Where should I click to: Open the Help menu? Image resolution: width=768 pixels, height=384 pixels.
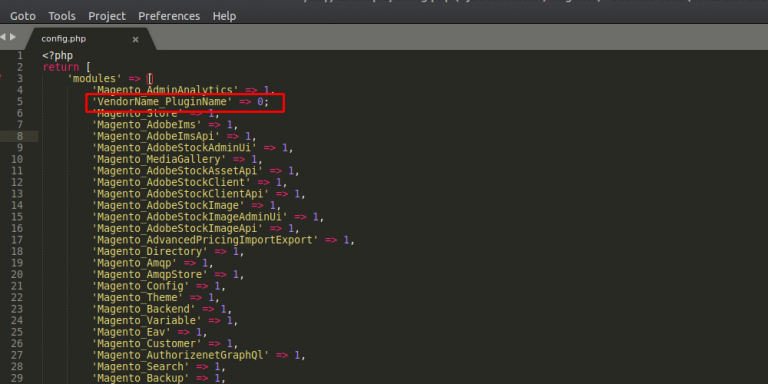(x=224, y=16)
